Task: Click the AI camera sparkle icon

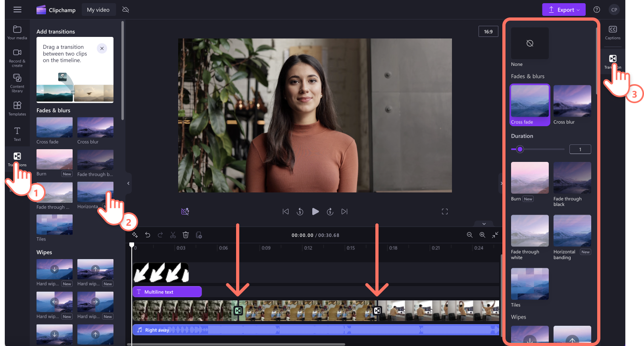Action: point(185,211)
